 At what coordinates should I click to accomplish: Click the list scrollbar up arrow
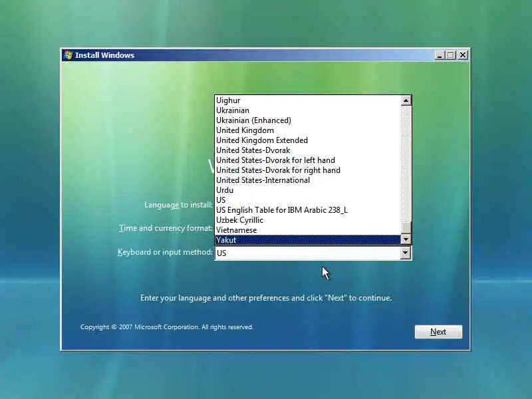coord(406,100)
